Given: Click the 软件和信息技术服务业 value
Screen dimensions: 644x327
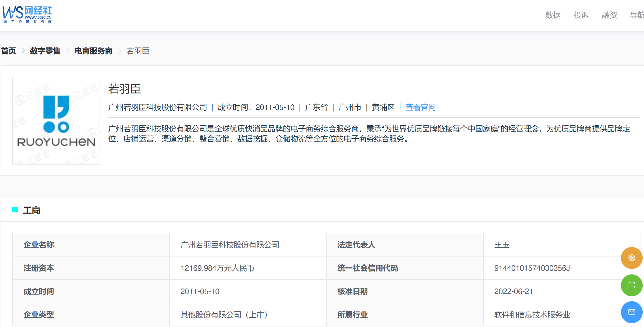Looking at the screenshot, I should pos(532,315).
